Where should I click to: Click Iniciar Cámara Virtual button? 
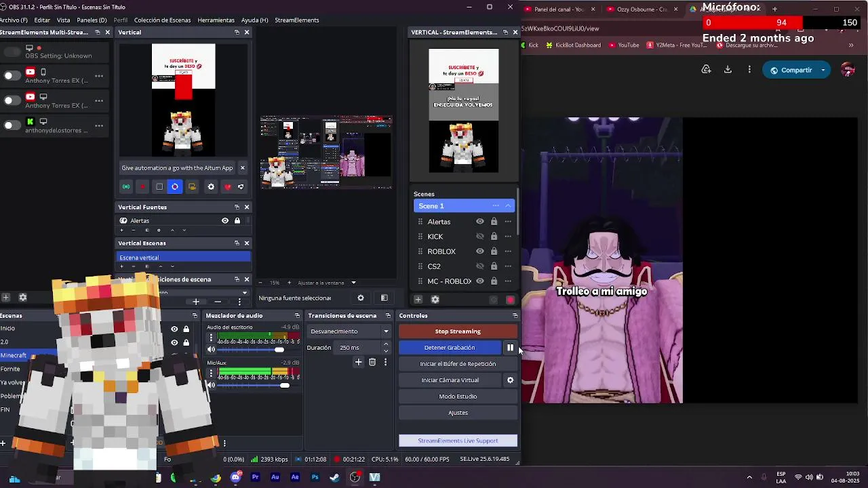click(450, 380)
